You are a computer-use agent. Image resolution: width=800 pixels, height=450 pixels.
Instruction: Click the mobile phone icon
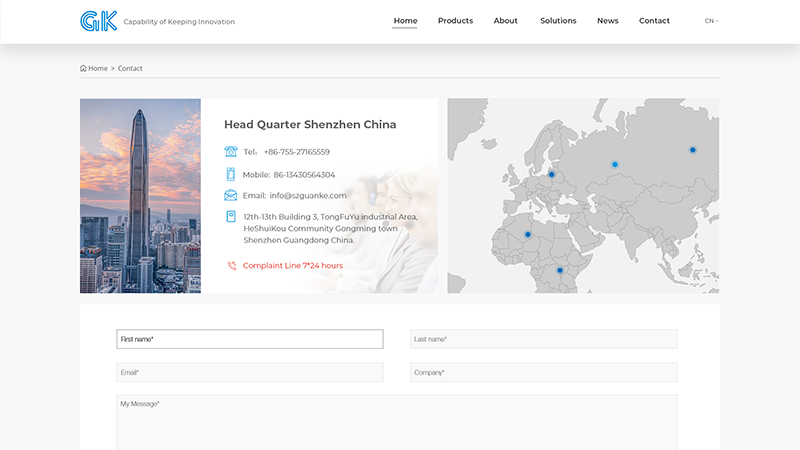pyautogui.click(x=231, y=174)
